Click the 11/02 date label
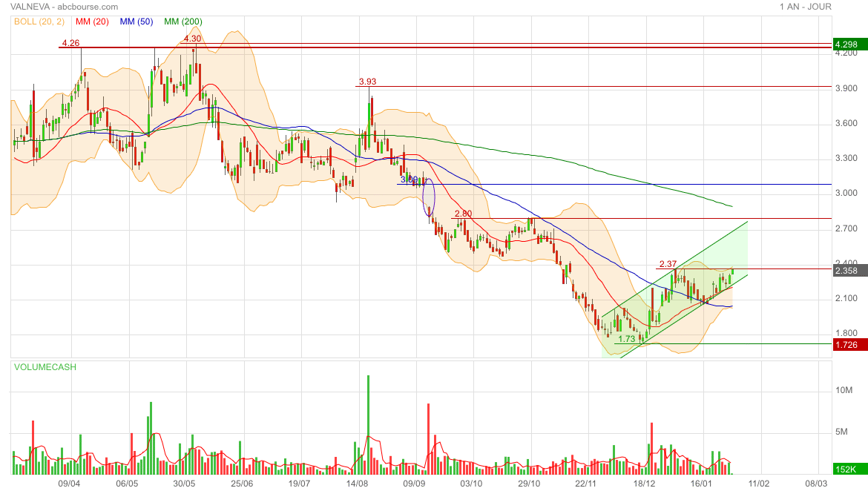Image resolution: width=868 pixels, height=491 pixels. [x=758, y=484]
